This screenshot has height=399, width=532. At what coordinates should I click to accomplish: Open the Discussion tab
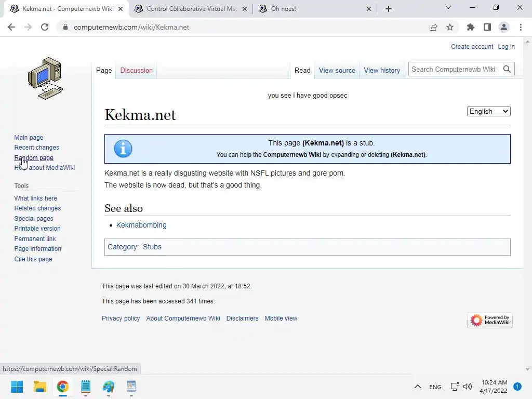point(137,70)
